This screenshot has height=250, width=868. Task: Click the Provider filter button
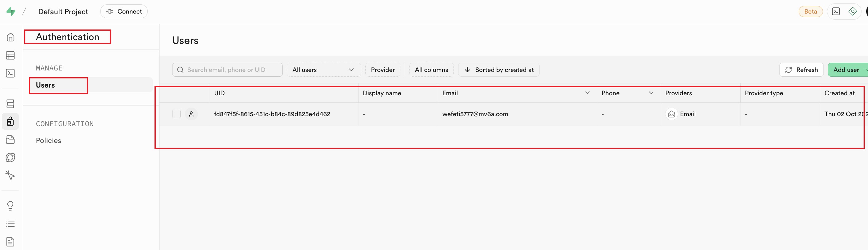(x=382, y=70)
